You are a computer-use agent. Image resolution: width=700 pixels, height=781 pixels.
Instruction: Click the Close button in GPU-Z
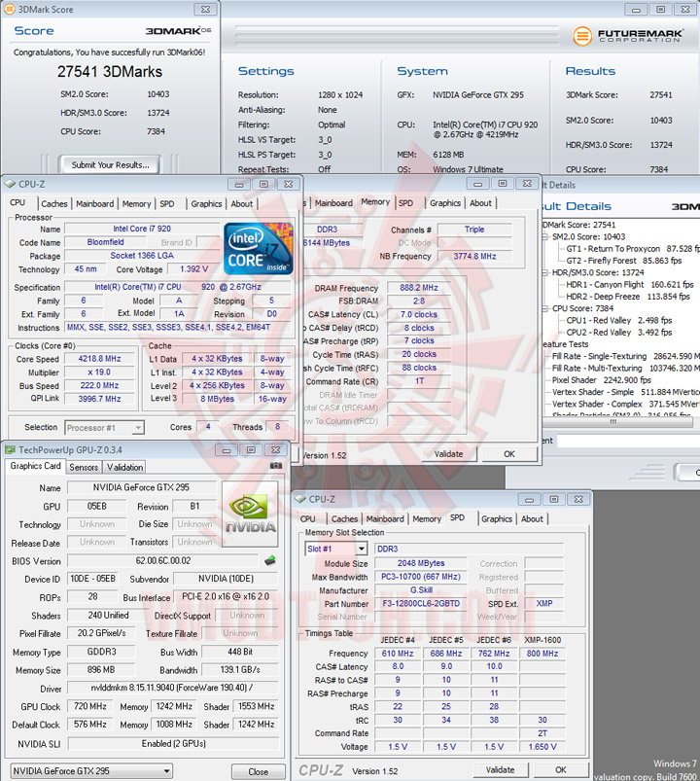[x=258, y=771]
